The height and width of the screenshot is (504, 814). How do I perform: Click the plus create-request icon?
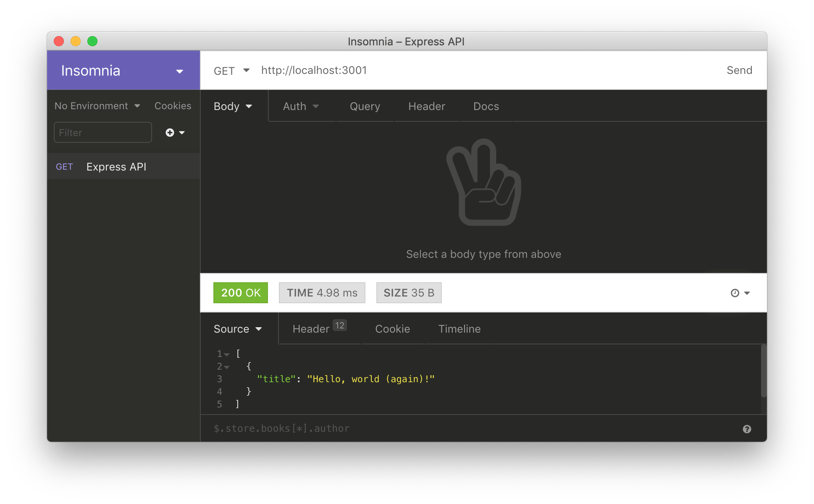pos(170,133)
